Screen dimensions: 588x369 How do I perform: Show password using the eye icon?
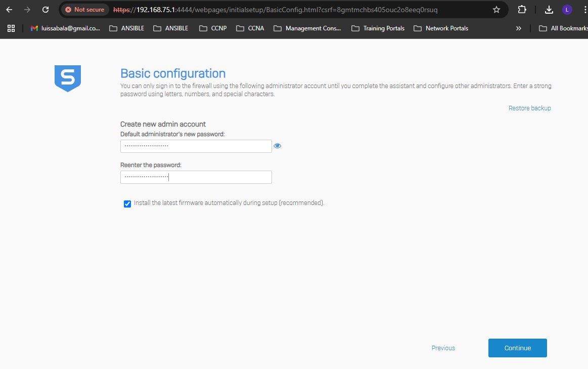(277, 146)
